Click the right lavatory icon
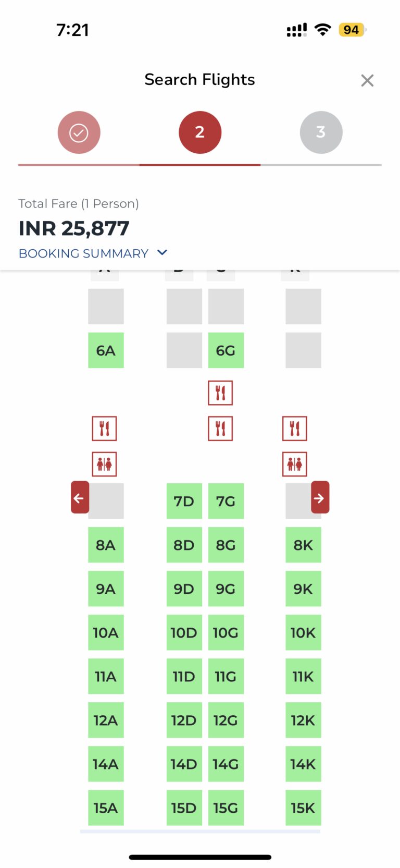This screenshot has height=868, width=400. tap(294, 463)
